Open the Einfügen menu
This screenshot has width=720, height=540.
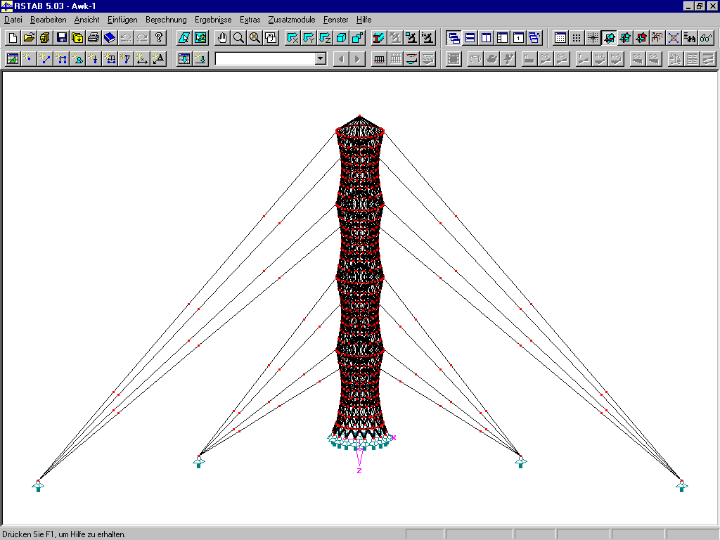(x=122, y=20)
